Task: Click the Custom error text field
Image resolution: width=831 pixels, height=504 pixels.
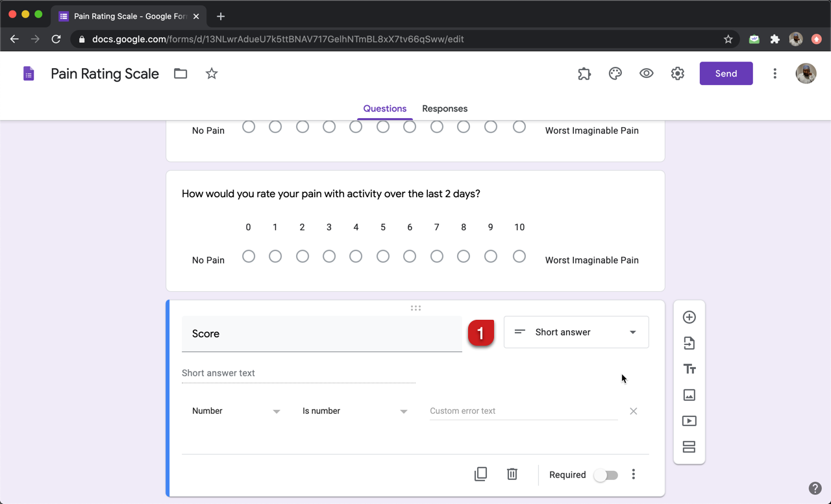Action: [523, 411]
